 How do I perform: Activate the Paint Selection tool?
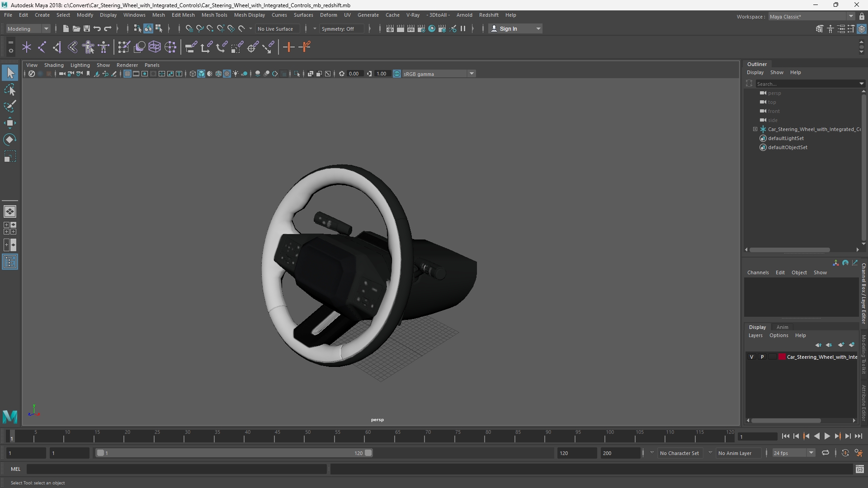[10, 107]
